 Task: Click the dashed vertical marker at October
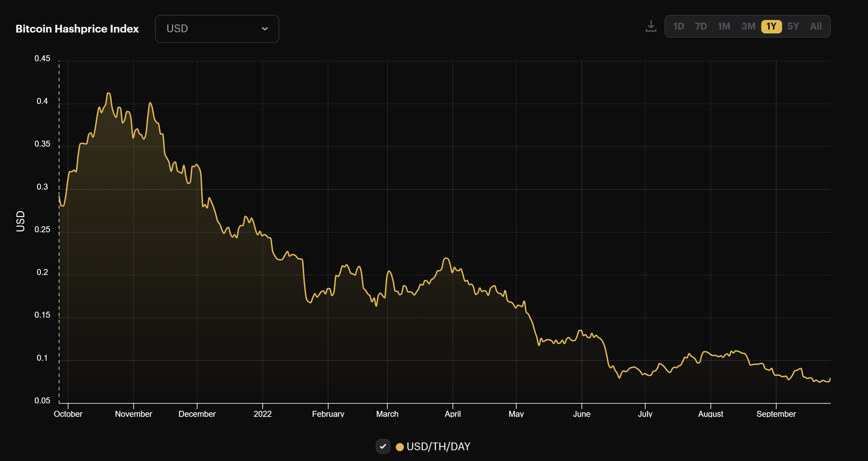(59, 229)
